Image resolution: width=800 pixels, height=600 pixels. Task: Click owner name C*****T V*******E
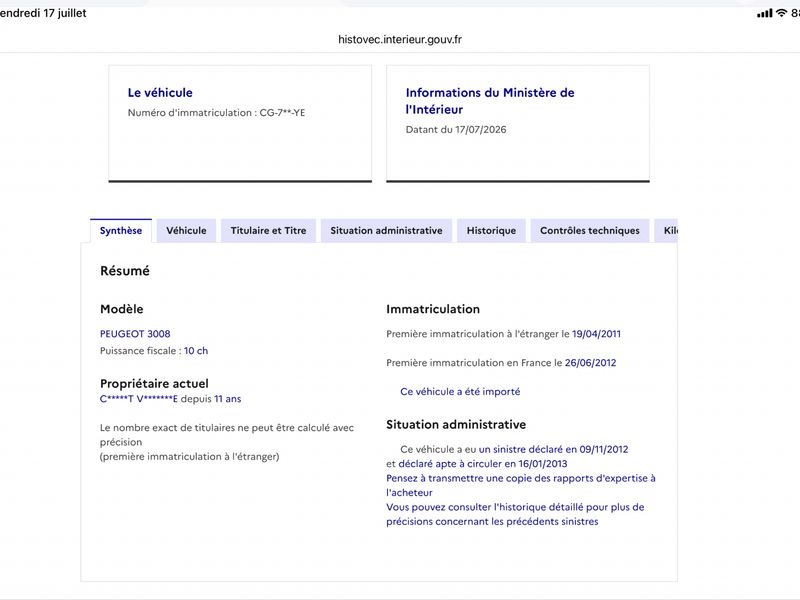click(x=139, y=399)
